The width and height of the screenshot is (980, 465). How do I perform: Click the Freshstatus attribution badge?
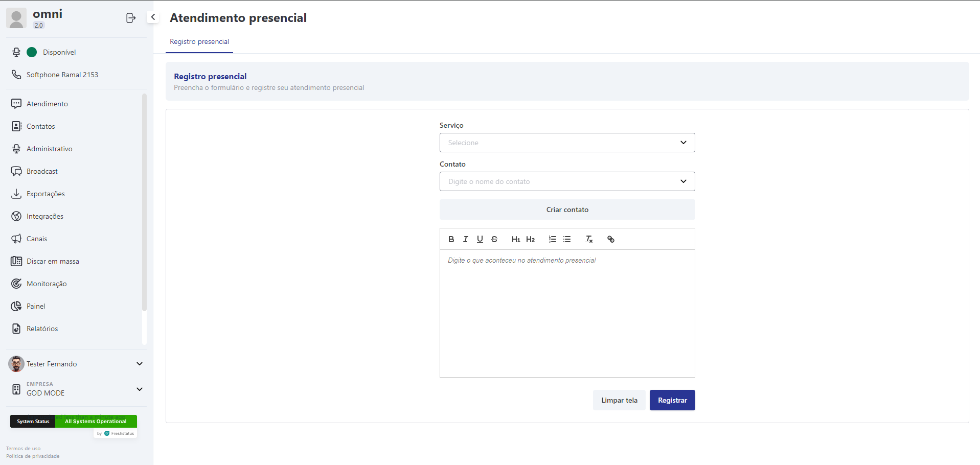click(x=116, y=433)
